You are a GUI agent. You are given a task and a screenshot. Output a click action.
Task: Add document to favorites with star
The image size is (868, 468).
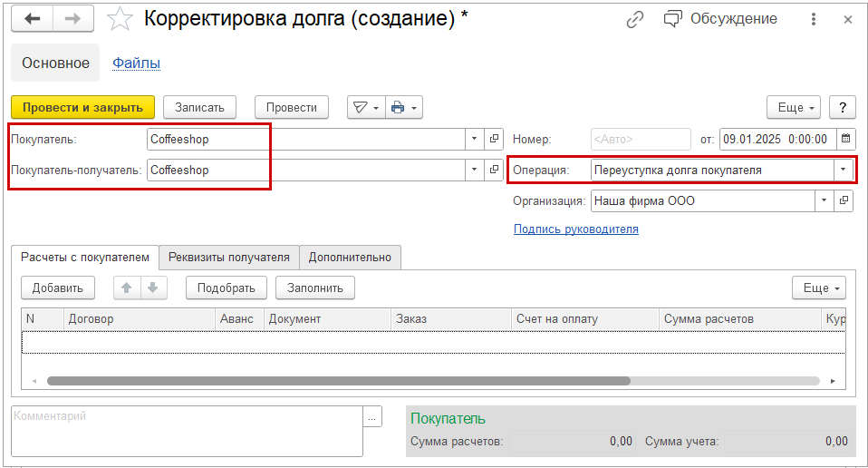(x=120, y=19)
